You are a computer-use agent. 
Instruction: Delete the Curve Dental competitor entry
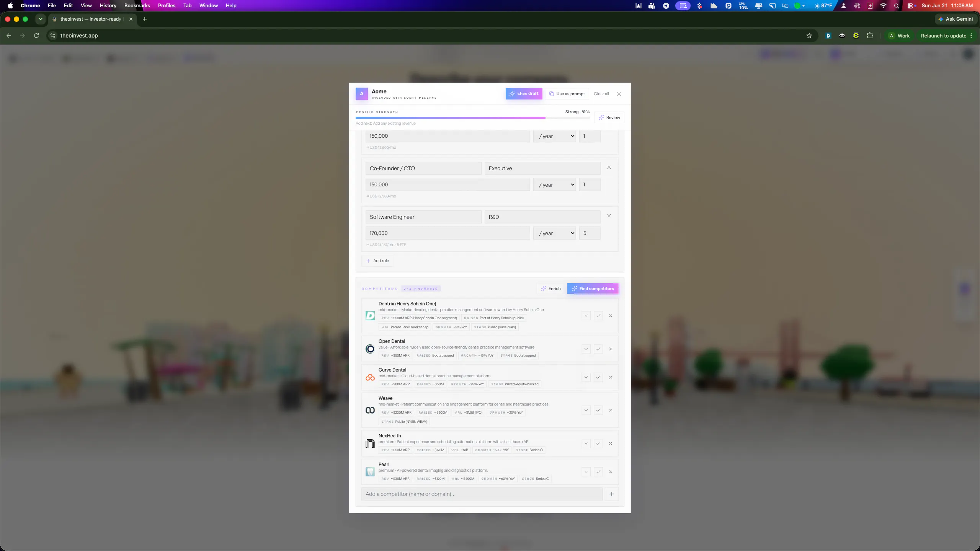coord(611,377)
